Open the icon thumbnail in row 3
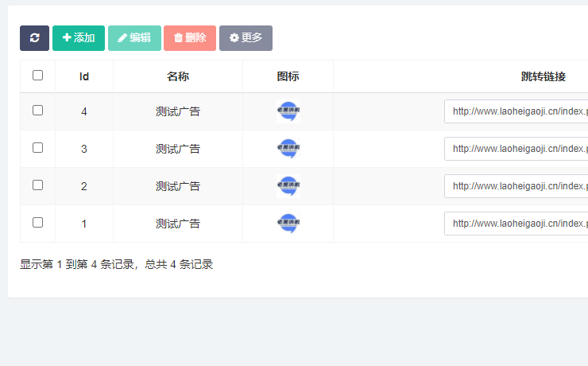 (x=288, y=149)
